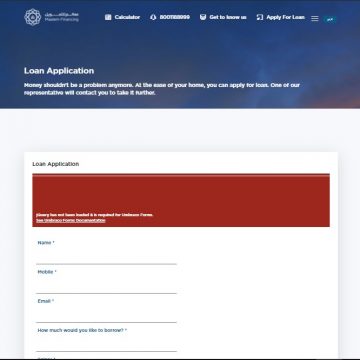Image resolution: width=360 pixels, height=360 pixels.
Task: Call the 800 phone number link
Action: tap(175, 17)
